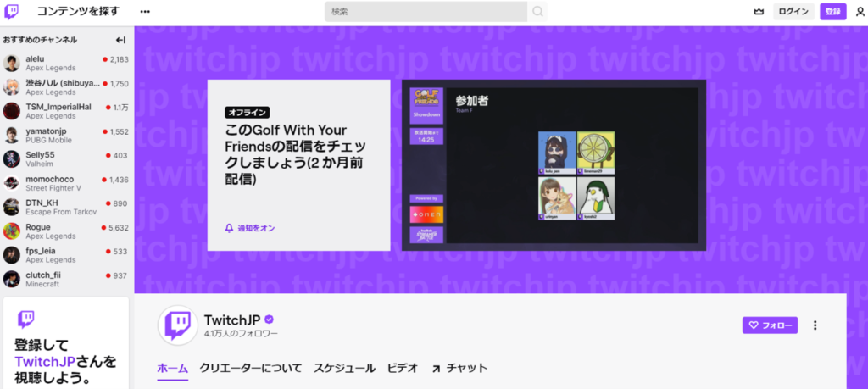Collapse the recommended channels sidebar
Viewport: 868px width, 389px height.
pyautogui.click(x=120, y=40)
